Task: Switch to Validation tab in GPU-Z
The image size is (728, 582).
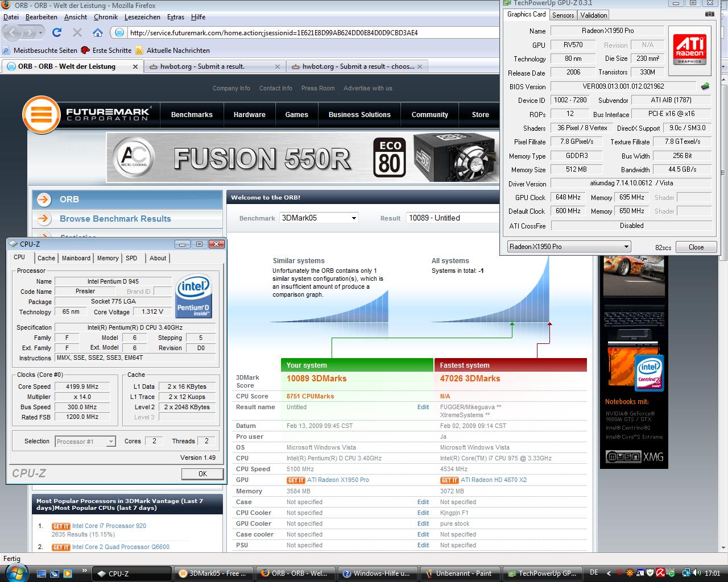Action: tap(594, 15)
